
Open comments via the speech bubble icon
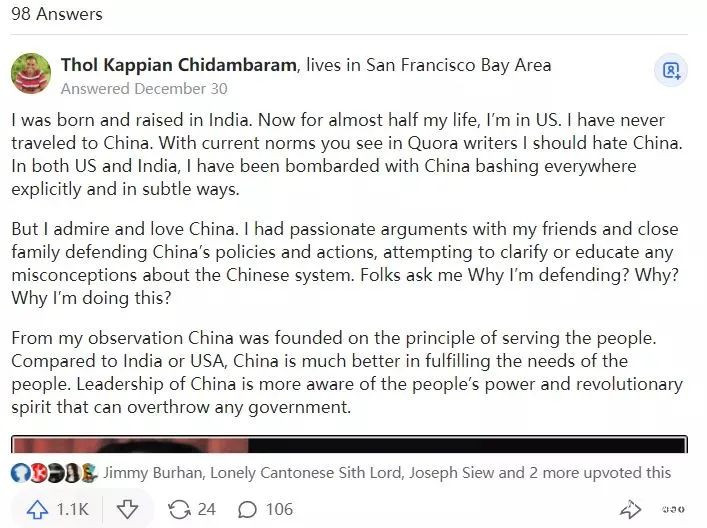click(x=247, y=509)
